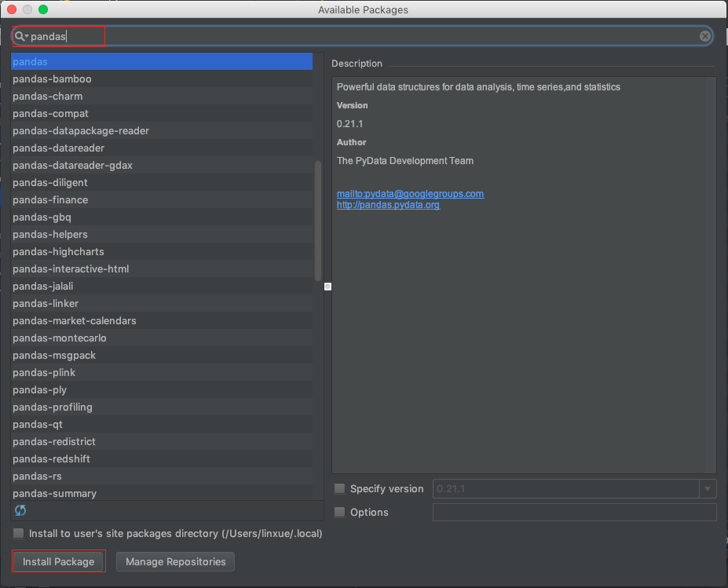Select pandas-finance in the list
The image size is (728, 588).
click(x=162, y=199)
